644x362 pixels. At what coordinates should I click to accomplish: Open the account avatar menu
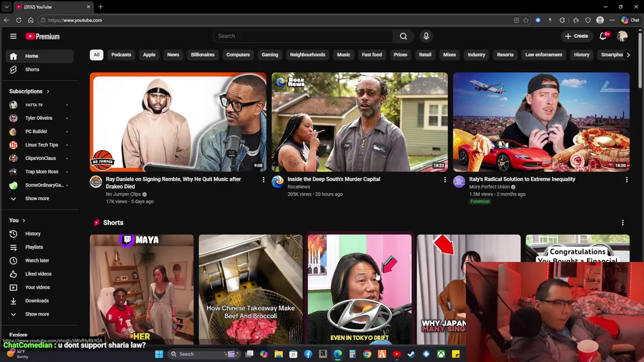622,36
